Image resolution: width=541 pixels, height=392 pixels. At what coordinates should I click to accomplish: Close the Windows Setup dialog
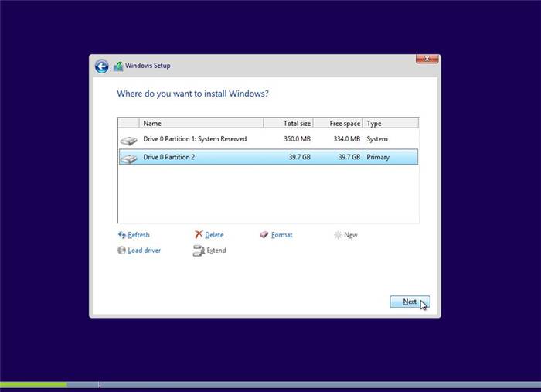pos(427,59)
